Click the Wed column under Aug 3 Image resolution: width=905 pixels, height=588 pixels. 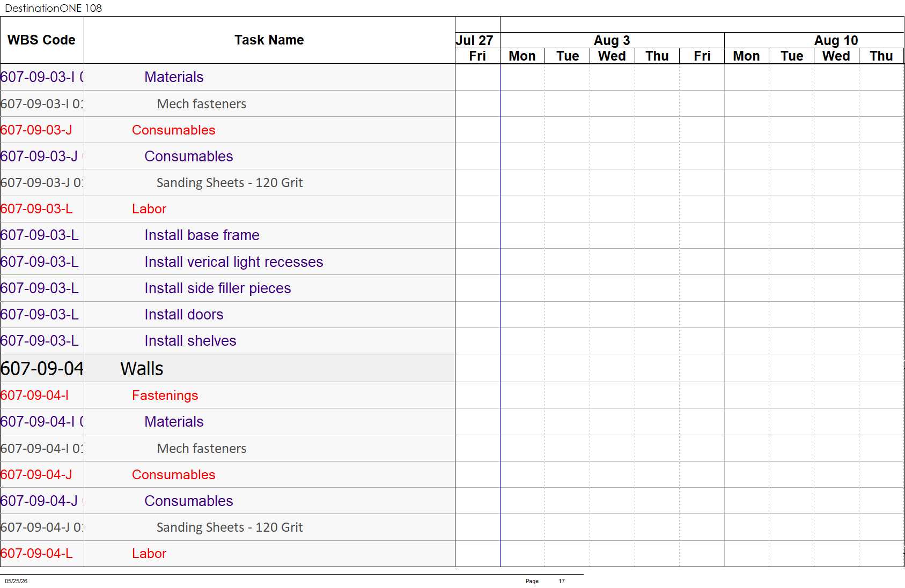(612, 56)
